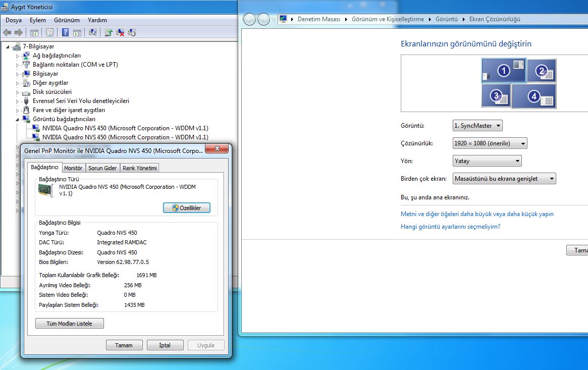588x370 pixels.
Task: Open the Çözünürlük dropdown 1920 × 1080
Action: [490, 143]
